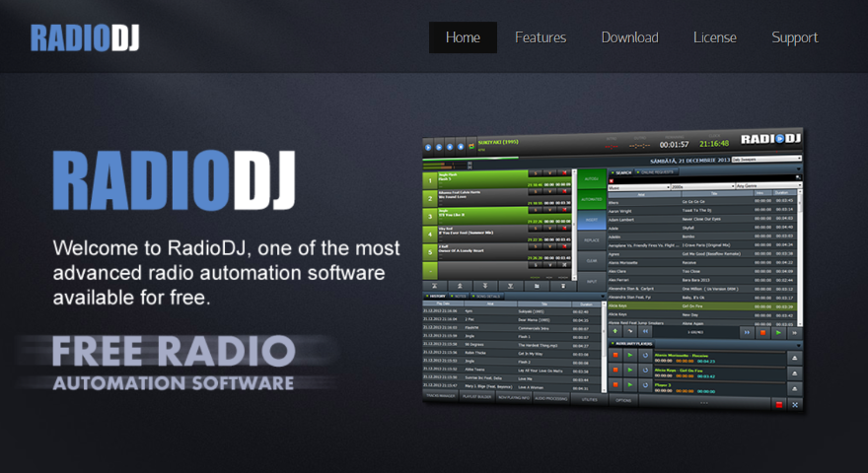
Task: Click the rewind icon under search results
Action: pos(645,331)
